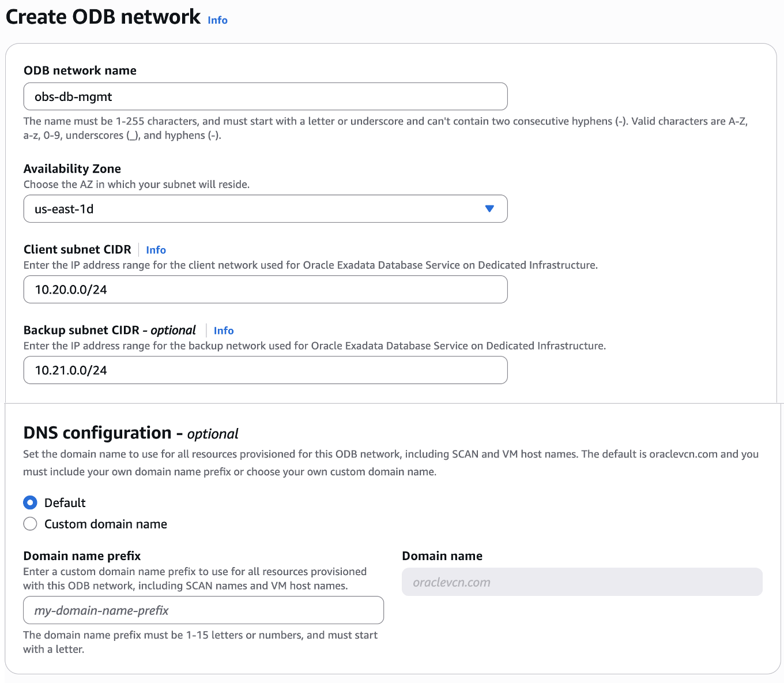Click the 'DNS configuration' section heading
Image resolution: width=784 pixels, height=683 pixels.
click(x=97, y=433)
